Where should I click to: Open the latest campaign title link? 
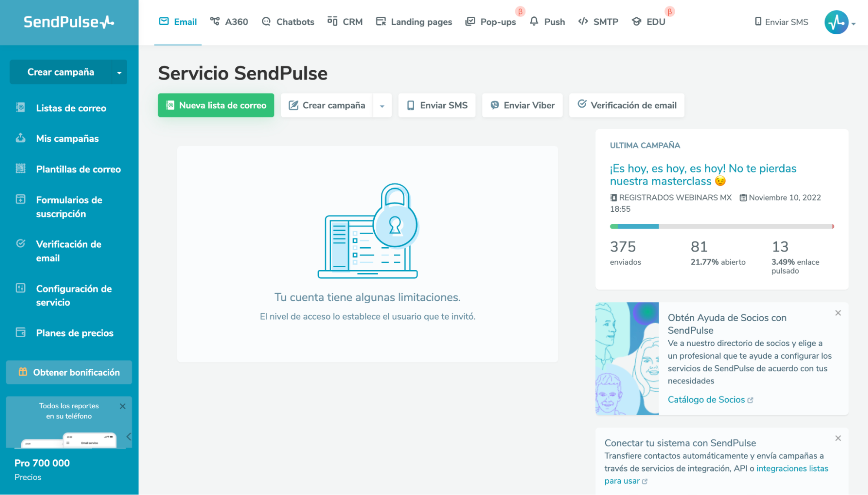click(703, 174)
